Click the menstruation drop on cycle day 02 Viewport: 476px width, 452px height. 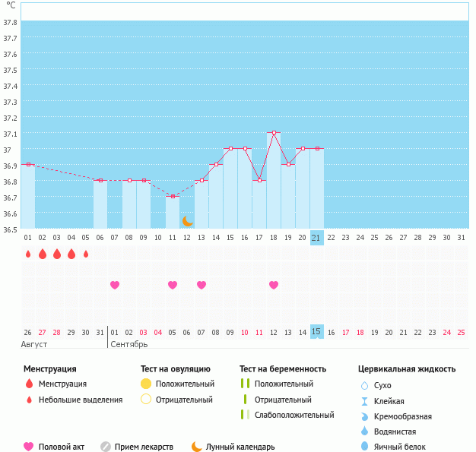(x=42, y=254)
